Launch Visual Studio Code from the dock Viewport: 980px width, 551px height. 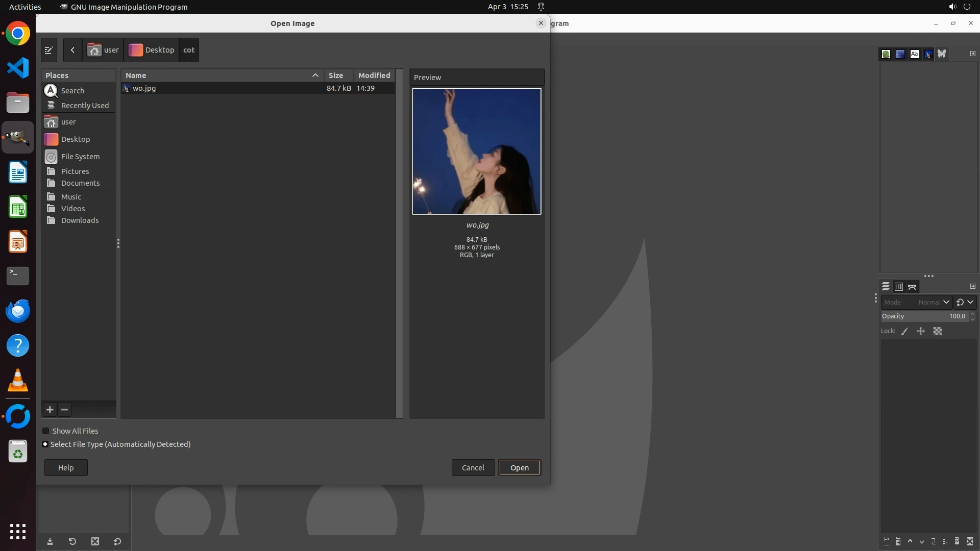click(x=18, y=68)
